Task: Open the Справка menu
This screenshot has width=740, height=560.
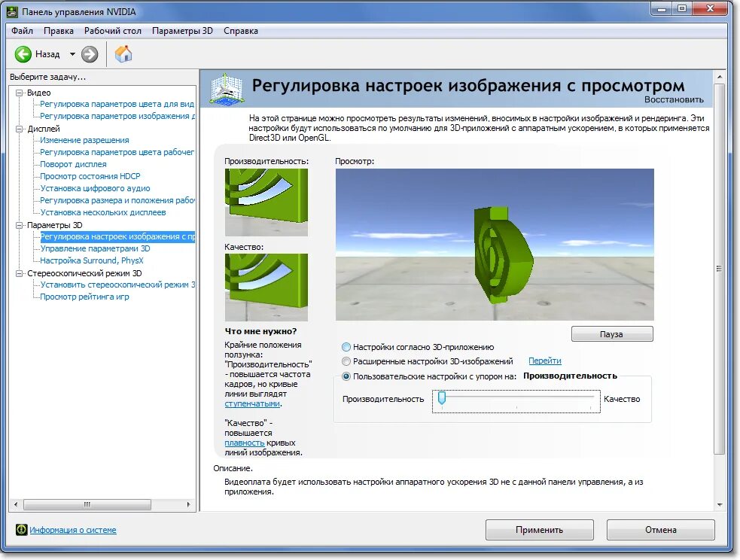Action: click(241, 31)
